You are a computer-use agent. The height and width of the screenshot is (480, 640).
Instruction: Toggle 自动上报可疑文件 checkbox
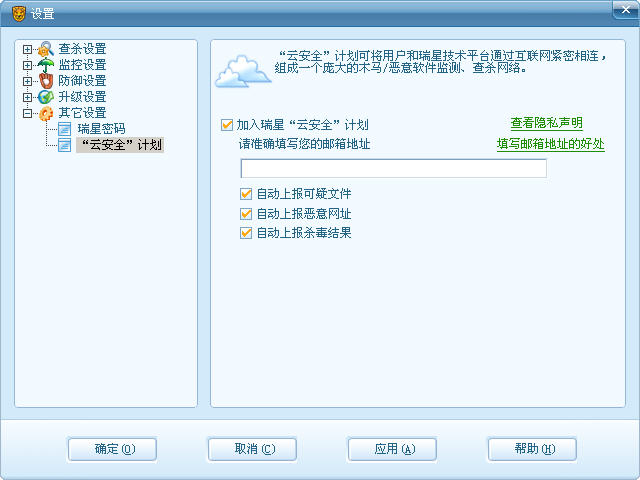coord(246,194)
